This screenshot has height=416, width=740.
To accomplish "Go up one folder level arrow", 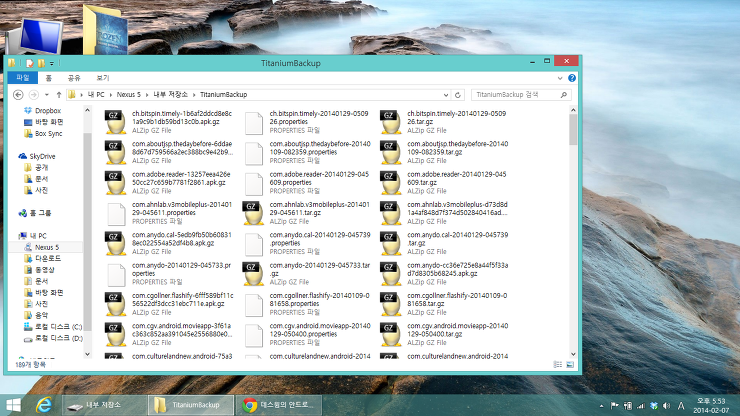I will coord(59,95).
